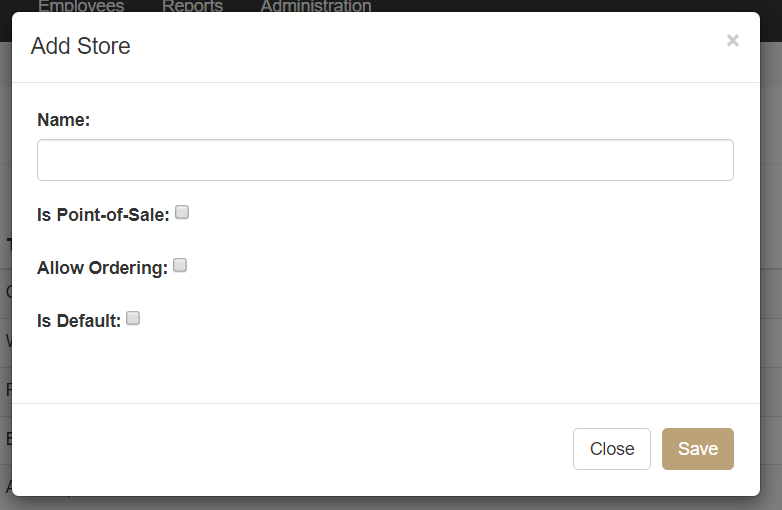
Task: Enable the Allow Ordering checkbox
Action: coord(180,265)
